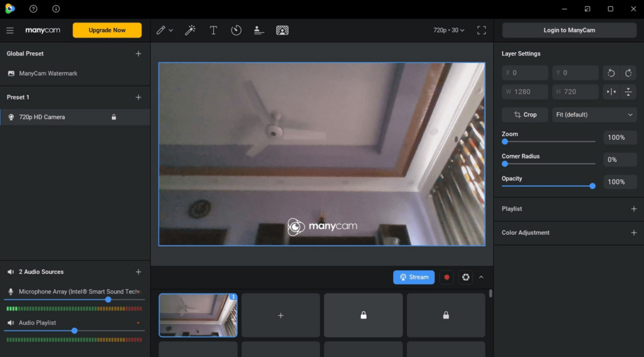Click the Zoom 100% value field

click(x=620, y=137)
